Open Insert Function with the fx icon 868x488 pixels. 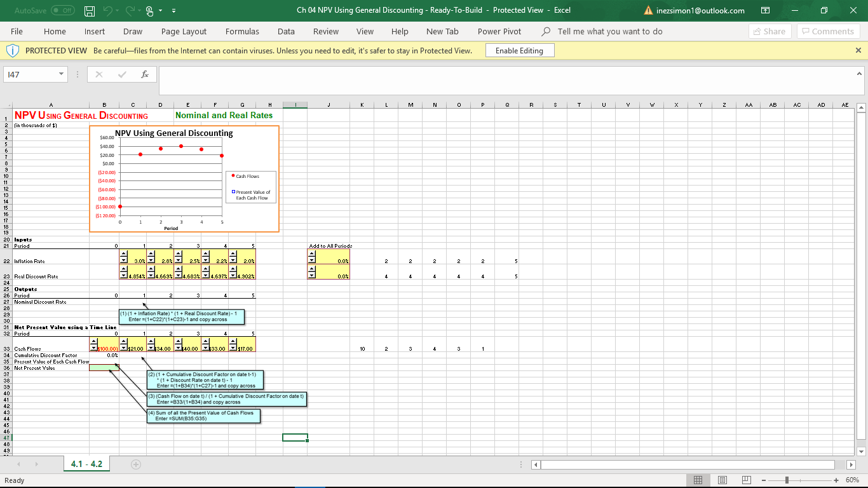[x=145, y=74]
